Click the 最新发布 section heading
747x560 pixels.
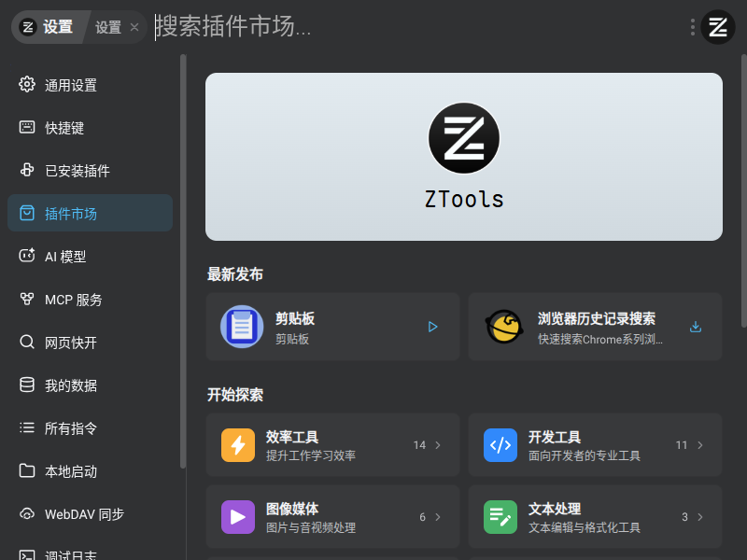[x=235, y=274]
